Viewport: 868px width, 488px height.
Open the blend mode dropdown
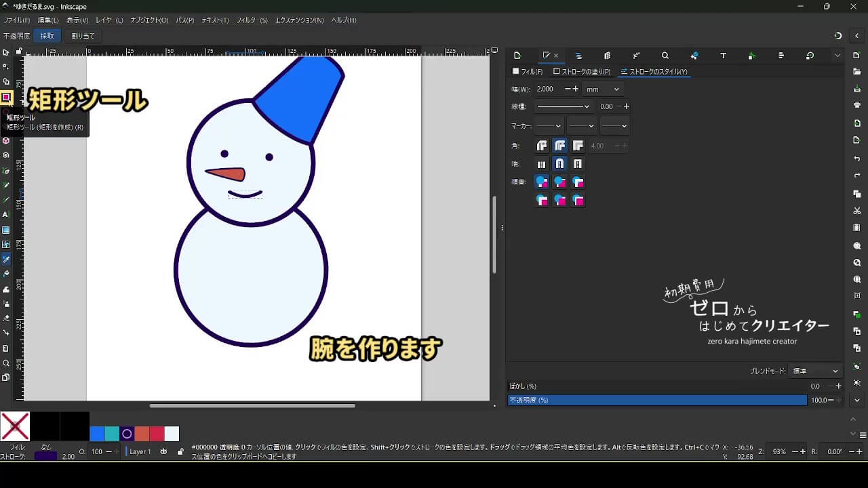[x=816, y=371]
